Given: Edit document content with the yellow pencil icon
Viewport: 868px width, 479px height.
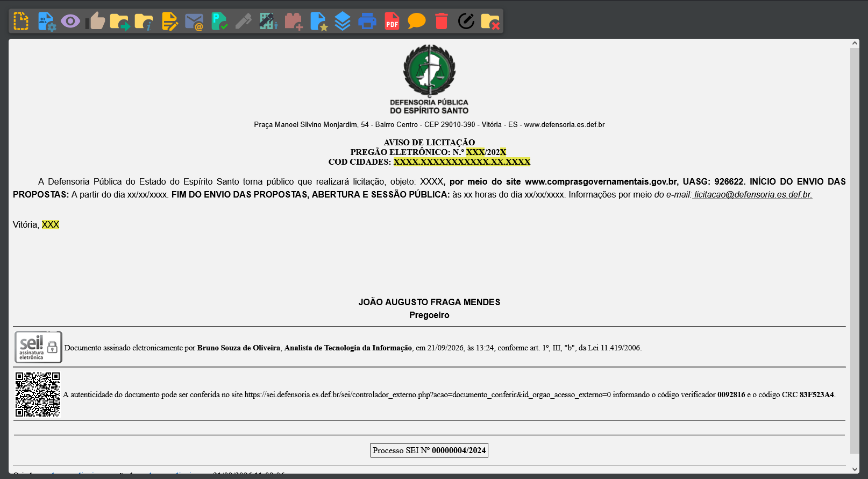Looking at the screenshot, I should [x=170, y=21].
